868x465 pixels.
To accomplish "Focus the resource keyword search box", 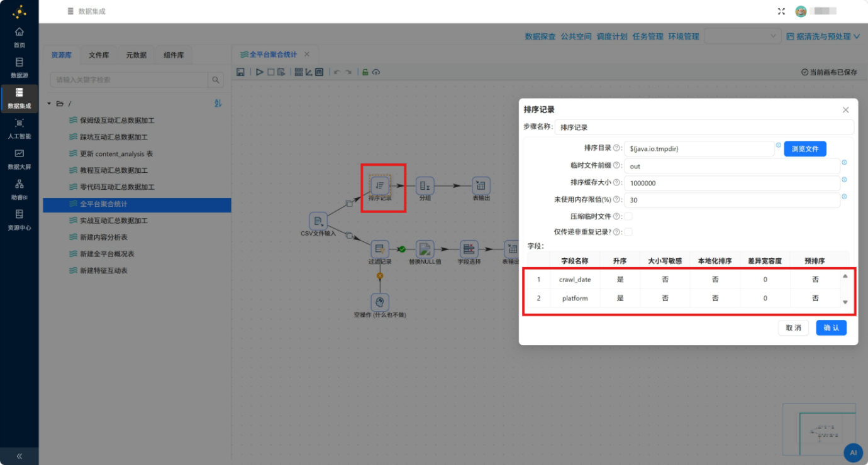I will click(x=129, y=80).
